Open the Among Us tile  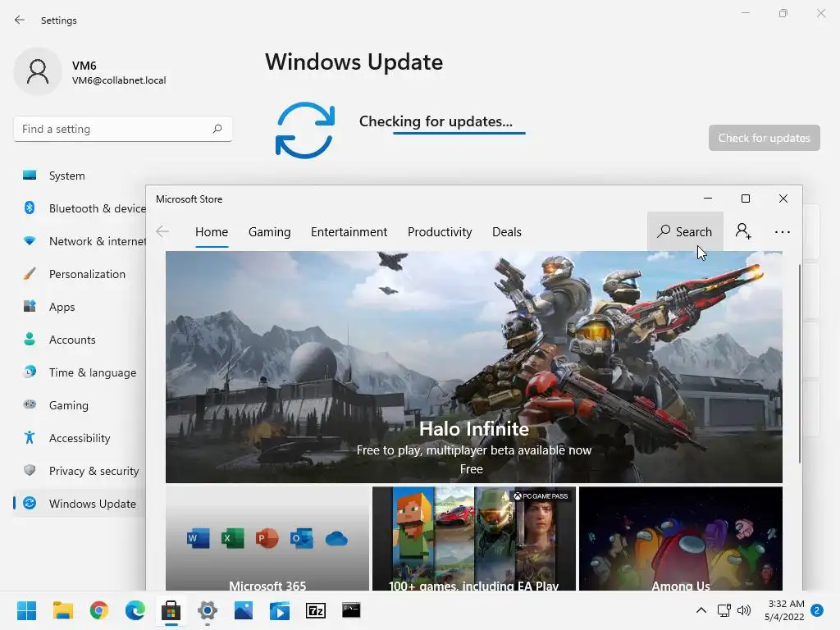[x=680, y=538]
